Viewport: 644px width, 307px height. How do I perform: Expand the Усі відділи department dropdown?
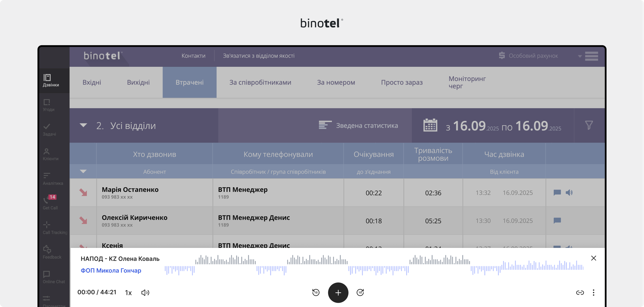click(83, 125)
